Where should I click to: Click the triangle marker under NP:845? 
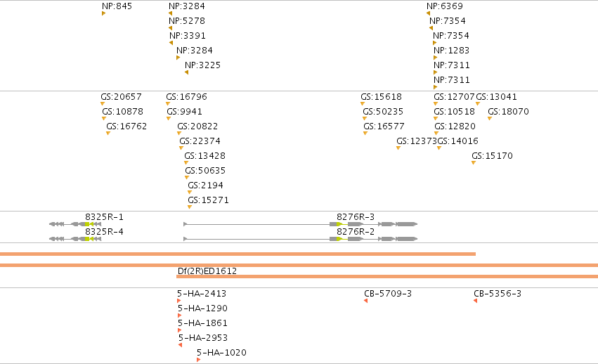pos(104,14)
